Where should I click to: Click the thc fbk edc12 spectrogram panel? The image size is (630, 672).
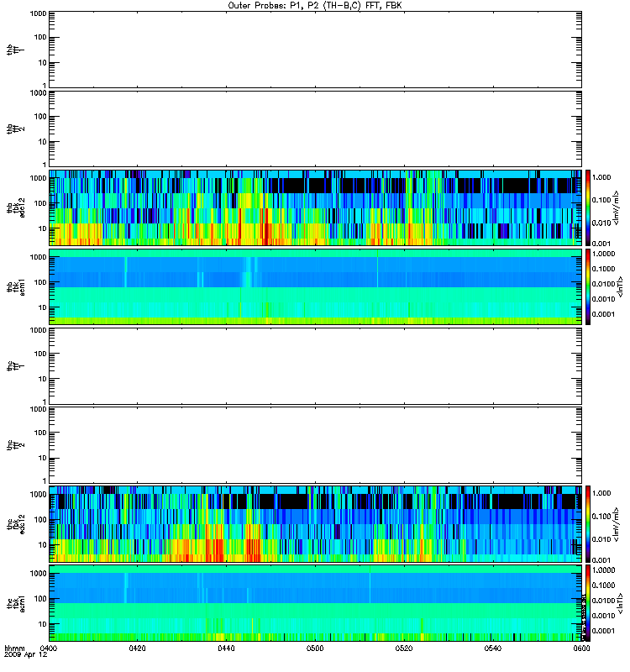[x=315, y=524]
